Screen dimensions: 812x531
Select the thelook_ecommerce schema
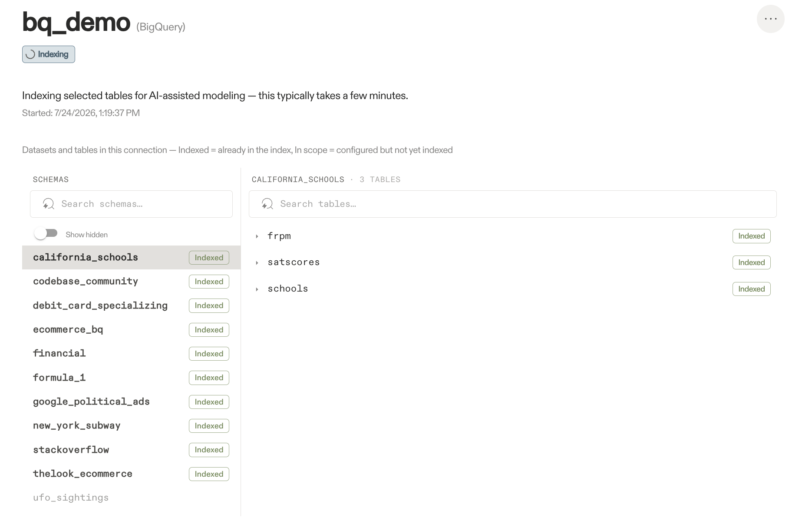click(131, 474)
